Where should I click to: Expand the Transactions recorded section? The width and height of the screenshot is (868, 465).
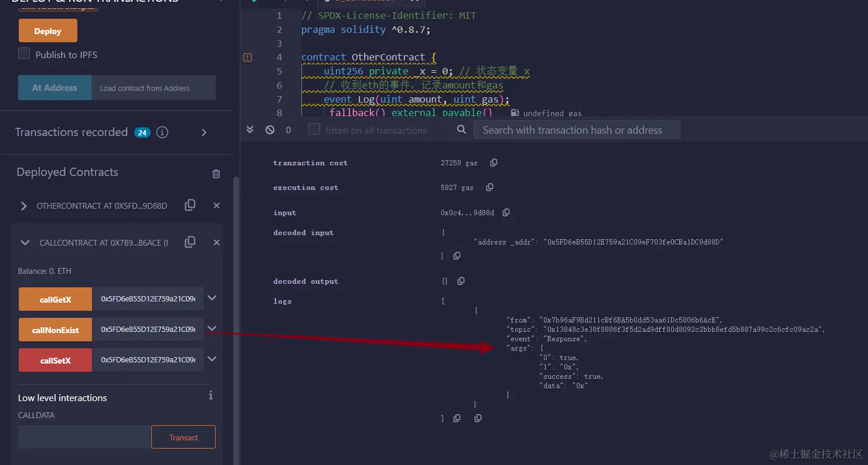pyautogui.click(x=204, y=133)
